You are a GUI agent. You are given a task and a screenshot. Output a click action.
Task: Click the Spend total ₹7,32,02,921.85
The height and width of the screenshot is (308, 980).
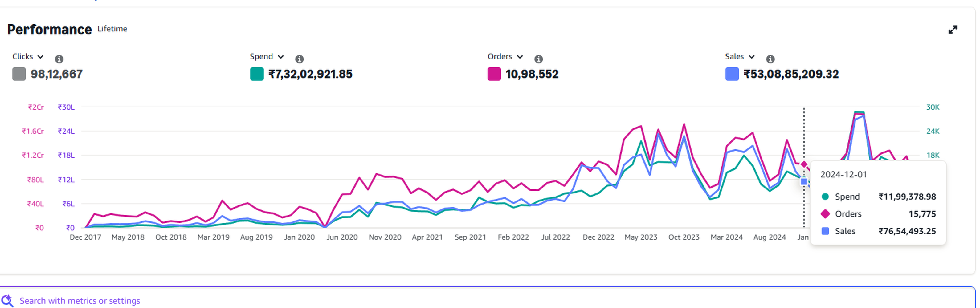310,74
